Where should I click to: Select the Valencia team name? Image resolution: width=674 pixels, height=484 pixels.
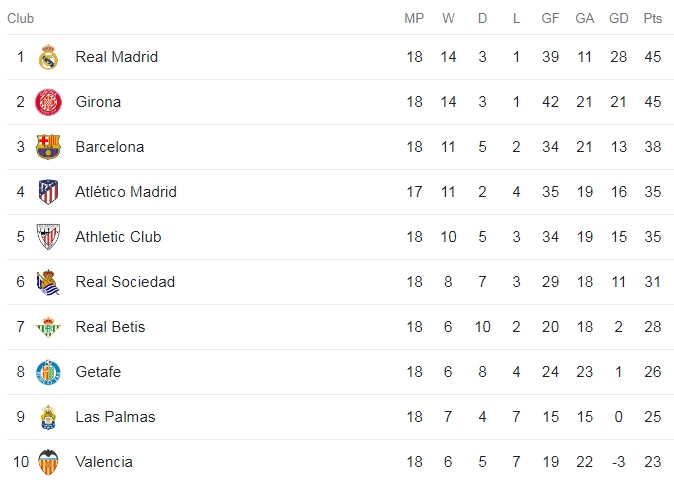104,462
